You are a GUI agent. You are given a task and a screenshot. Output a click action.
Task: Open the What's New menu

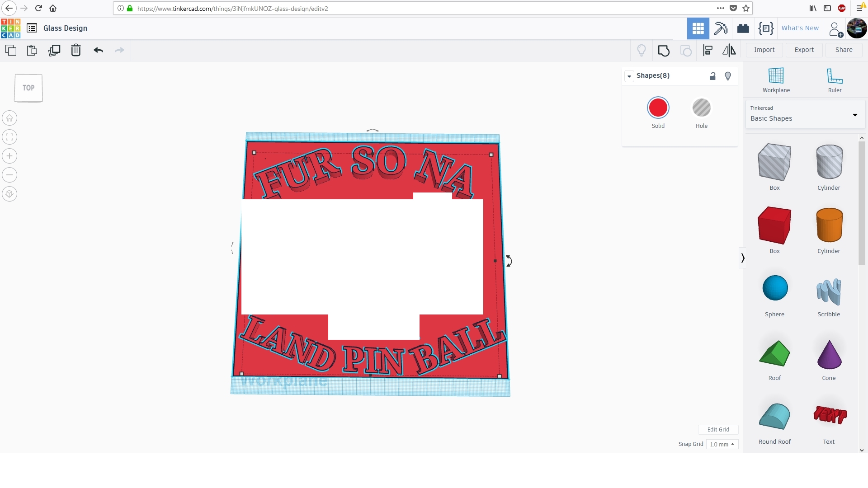[800, 28]
